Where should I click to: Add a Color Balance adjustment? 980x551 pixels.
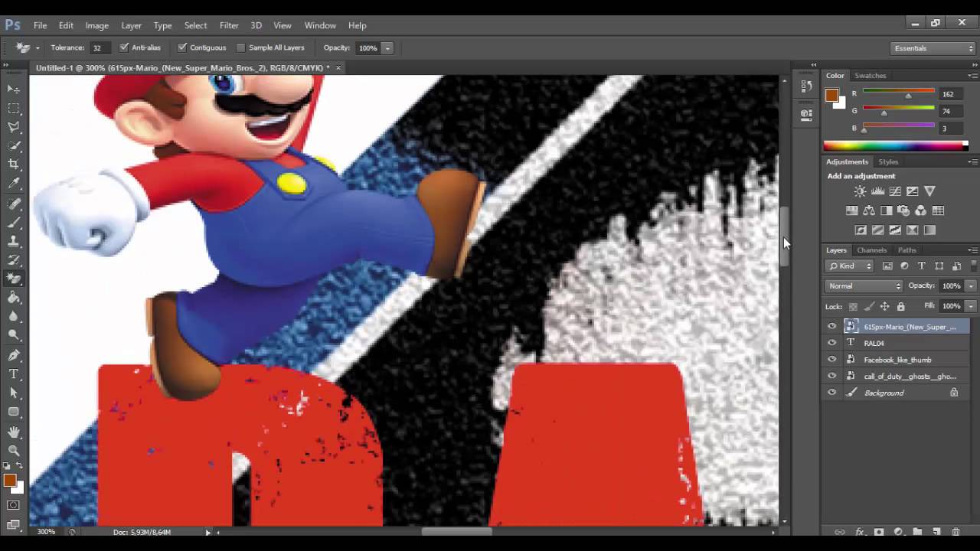point(869,210)
